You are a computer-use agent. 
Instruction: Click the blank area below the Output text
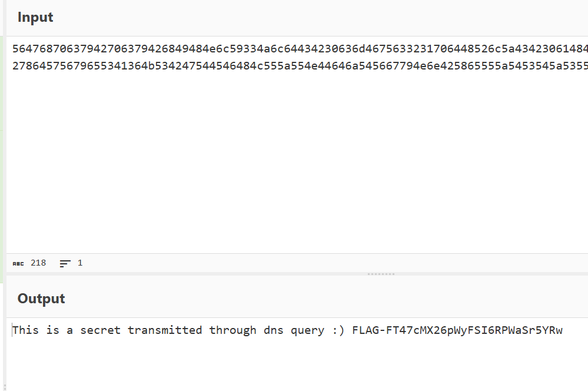pyautogui.click(x=297, y=364)
